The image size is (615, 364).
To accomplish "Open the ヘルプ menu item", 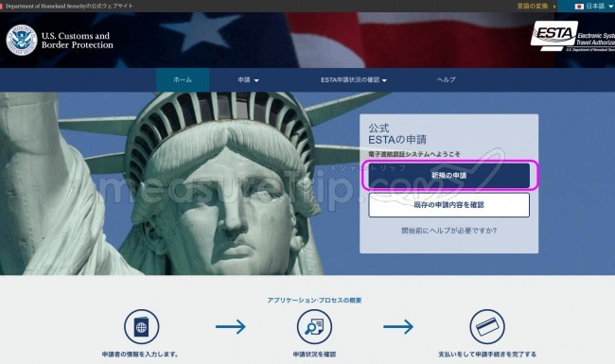I will [x=447, y=80].
